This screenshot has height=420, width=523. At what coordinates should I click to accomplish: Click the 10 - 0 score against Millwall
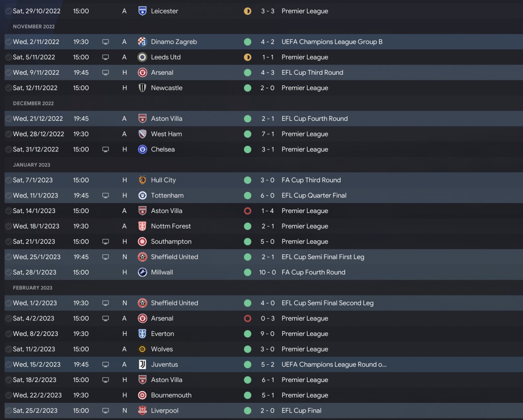pos(268,272)
